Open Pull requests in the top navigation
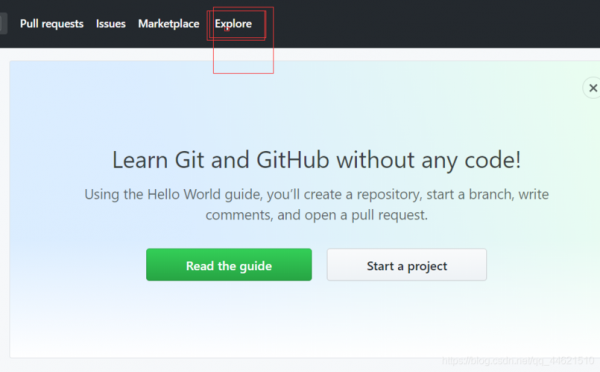This screenshot has height=372, width=600. [52, 24]
